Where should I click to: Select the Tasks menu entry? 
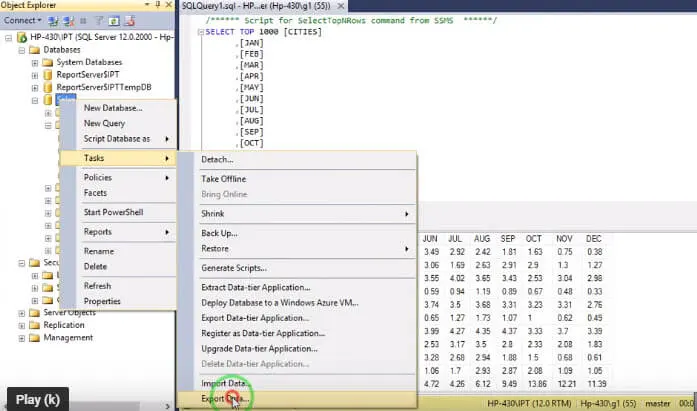click(118, 158)
